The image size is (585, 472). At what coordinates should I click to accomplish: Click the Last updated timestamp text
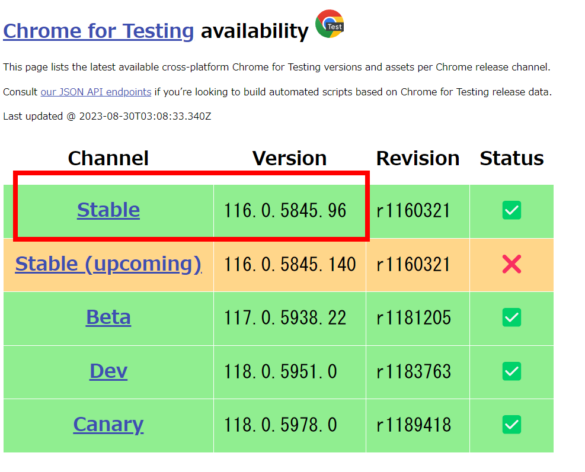107,116
